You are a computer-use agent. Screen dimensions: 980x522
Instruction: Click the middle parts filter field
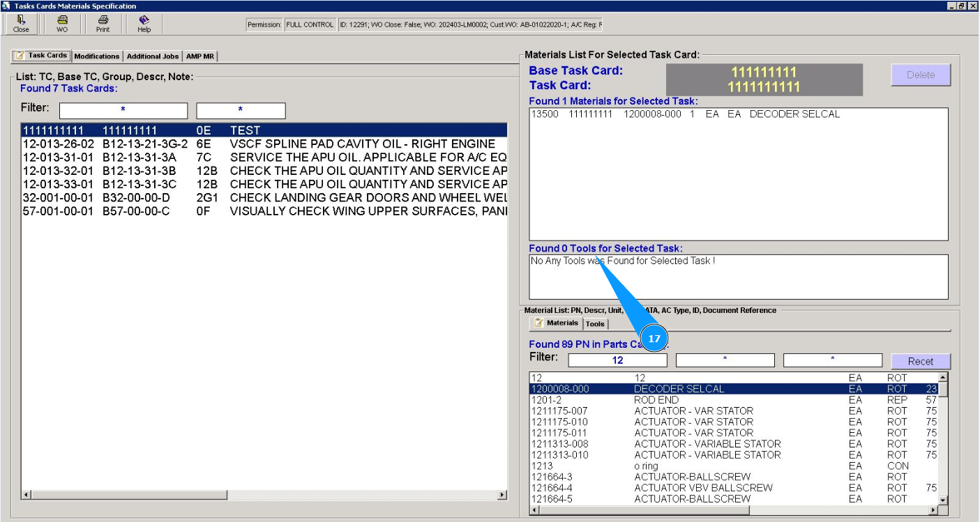725,360
